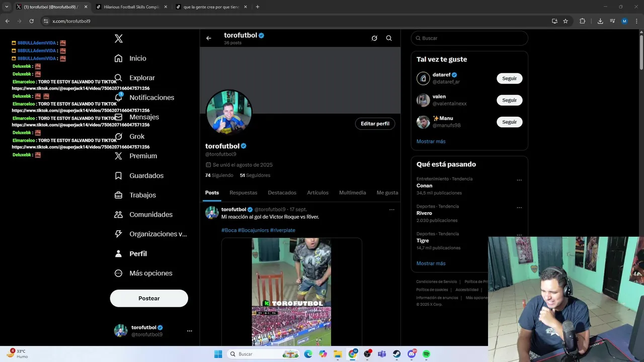644x362 pixels.
Task: Open Windows Start menu
Action: click(218, 354)
